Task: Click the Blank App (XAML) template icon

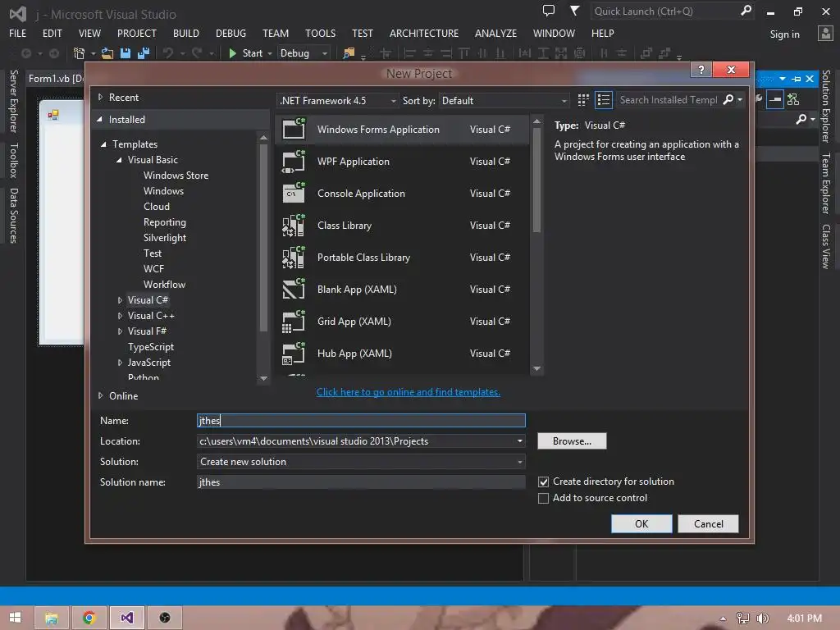Action: point(294,290)
